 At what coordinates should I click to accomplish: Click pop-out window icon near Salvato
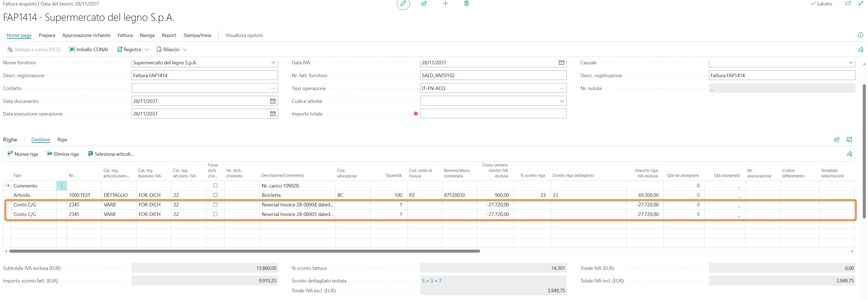click(x=848, y=3)
